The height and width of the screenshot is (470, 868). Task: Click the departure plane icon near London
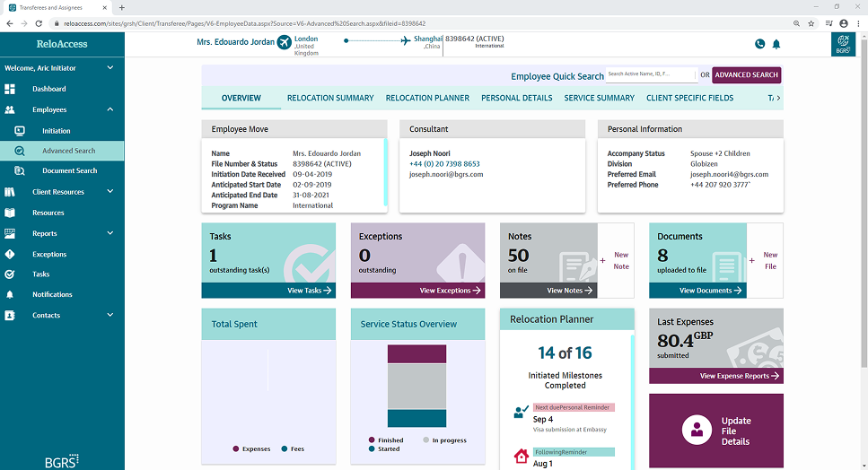(x=285, y=42)
